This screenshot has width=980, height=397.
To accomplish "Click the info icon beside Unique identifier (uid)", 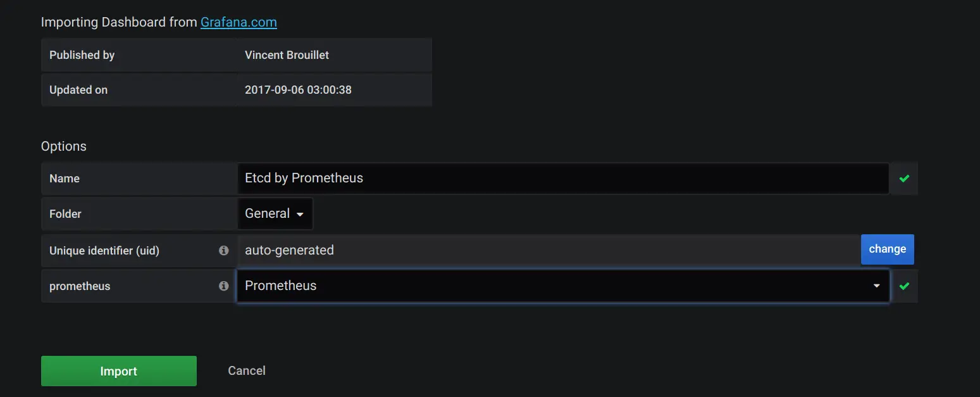I will point(223,250).
